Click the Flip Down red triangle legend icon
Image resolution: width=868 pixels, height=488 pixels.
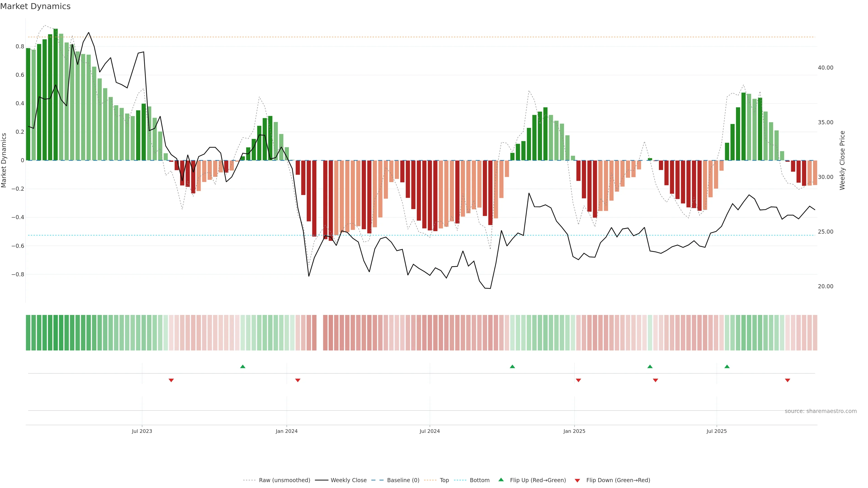coord(577,481)
